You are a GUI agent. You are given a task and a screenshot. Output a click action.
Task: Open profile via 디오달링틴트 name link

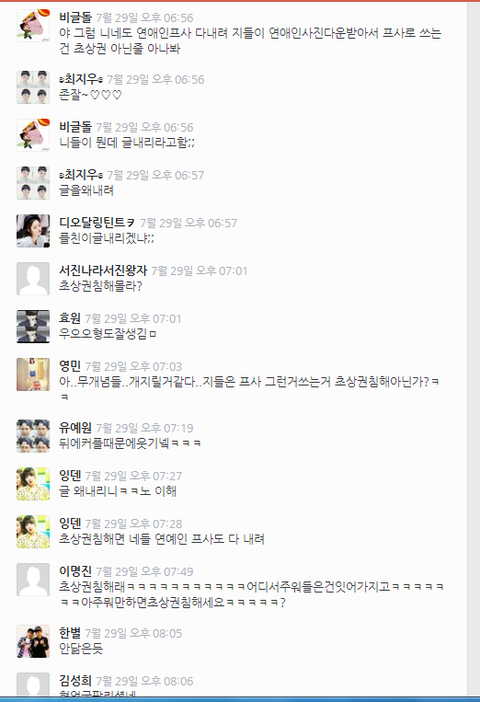[x=97, y=223]
